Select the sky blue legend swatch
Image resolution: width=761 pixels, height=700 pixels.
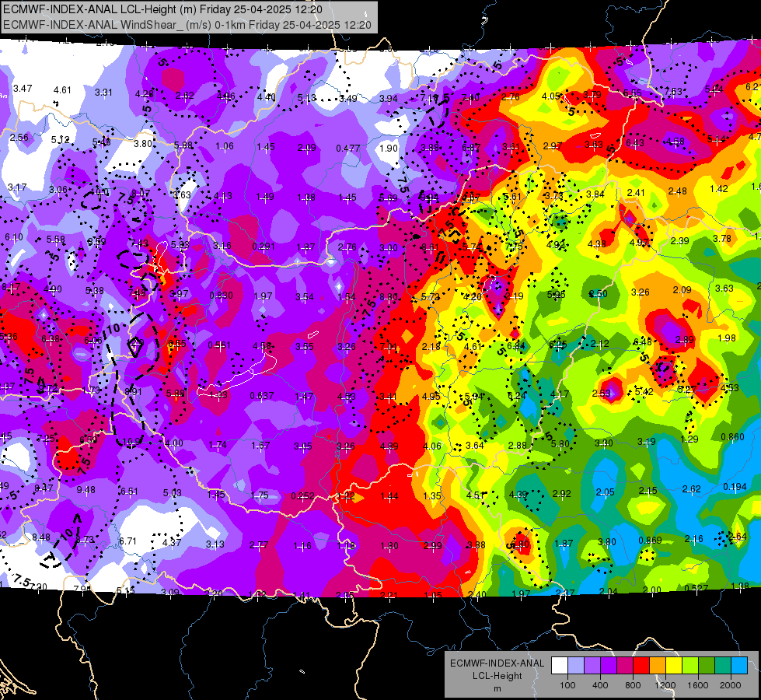click(x=738, y=666)
